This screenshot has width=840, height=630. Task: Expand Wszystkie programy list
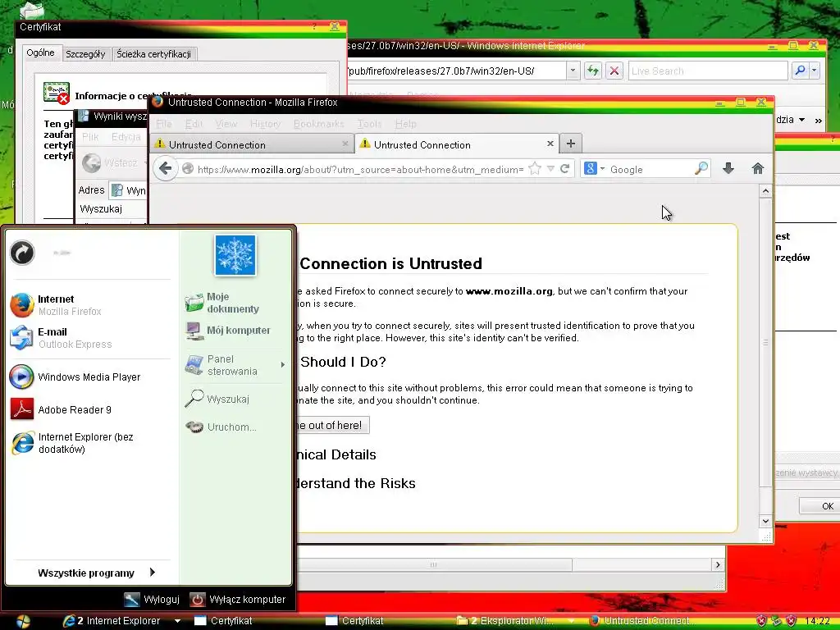click(x=97, y=573)
